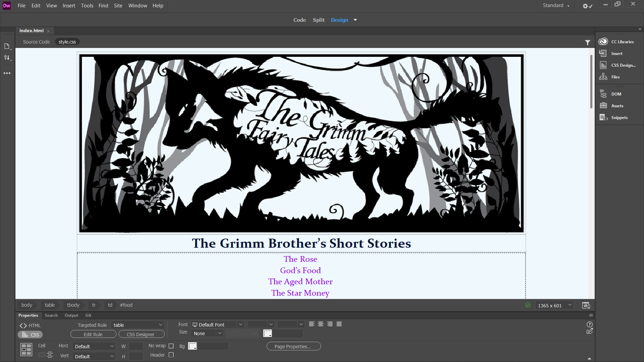Click the split cell icon
The image size is (644, 362).
50,355
